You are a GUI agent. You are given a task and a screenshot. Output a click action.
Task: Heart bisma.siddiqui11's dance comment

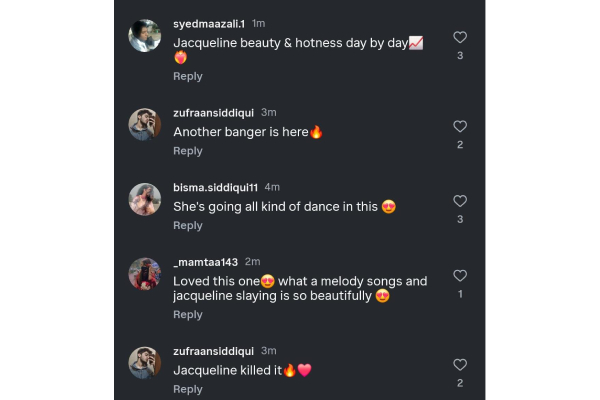(x=460, y=201)
